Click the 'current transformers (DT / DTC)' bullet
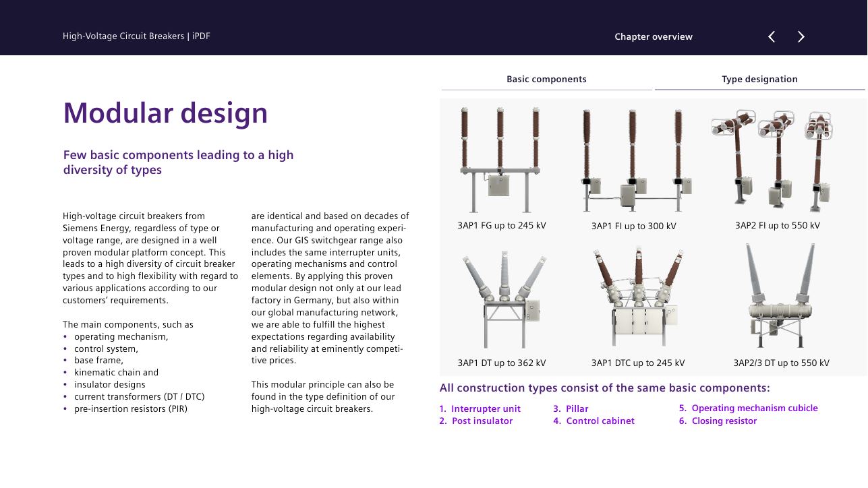The width and height of the screenshot is (868, 488). 139,397
